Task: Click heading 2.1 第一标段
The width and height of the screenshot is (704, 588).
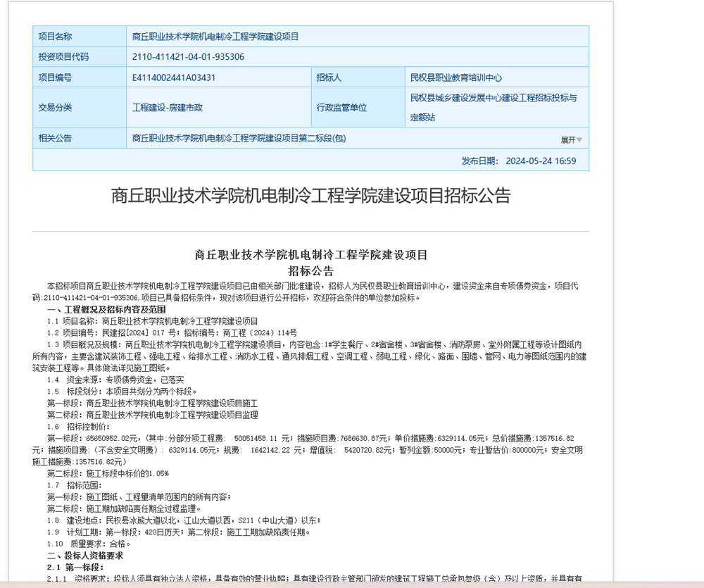Action: tap(75, 568)
